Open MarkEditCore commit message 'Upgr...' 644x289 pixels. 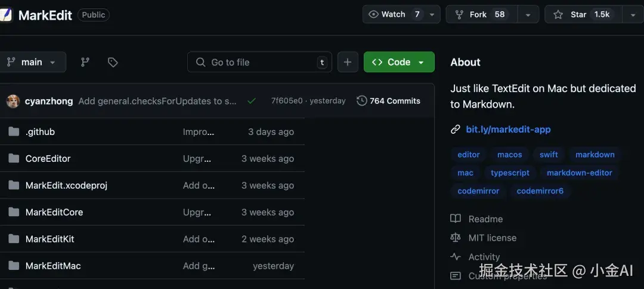[x=197, y=212]
